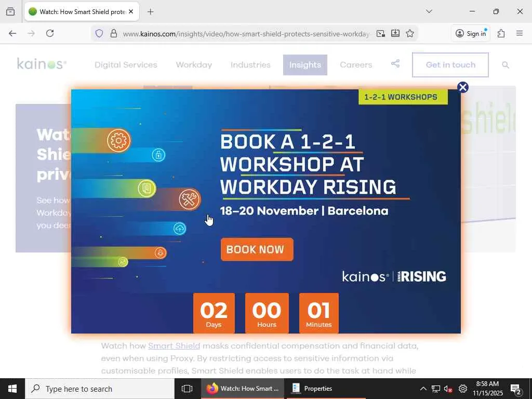Click the 1-2-1 WORKSHOPS label
532x399 pixels.
click(403, 97)
